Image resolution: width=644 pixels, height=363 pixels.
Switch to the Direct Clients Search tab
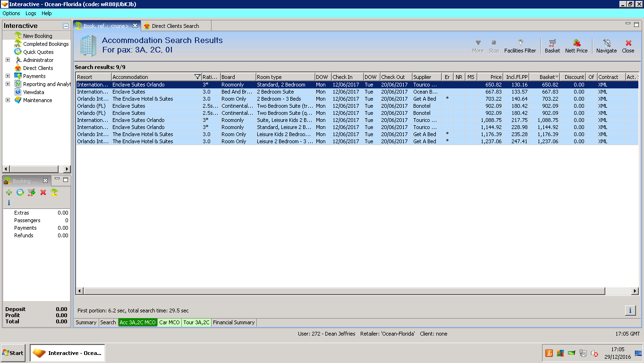point(175,26)
